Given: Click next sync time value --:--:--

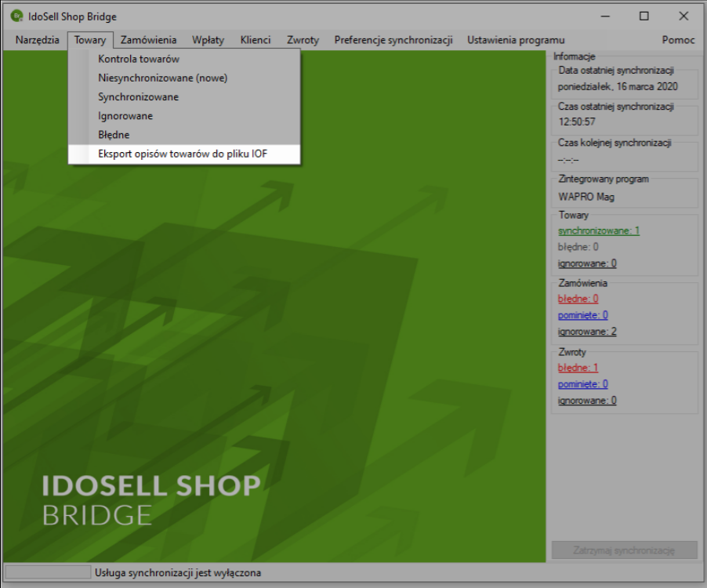Looking at the screenshot, I should tap(568, 160).
